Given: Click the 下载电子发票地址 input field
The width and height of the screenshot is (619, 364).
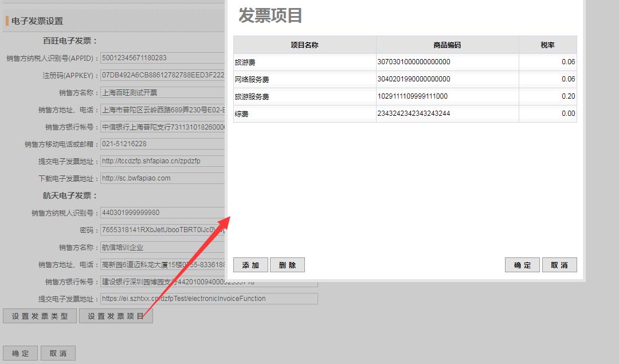Looking at the screenshot, I should tap(162, 178).
